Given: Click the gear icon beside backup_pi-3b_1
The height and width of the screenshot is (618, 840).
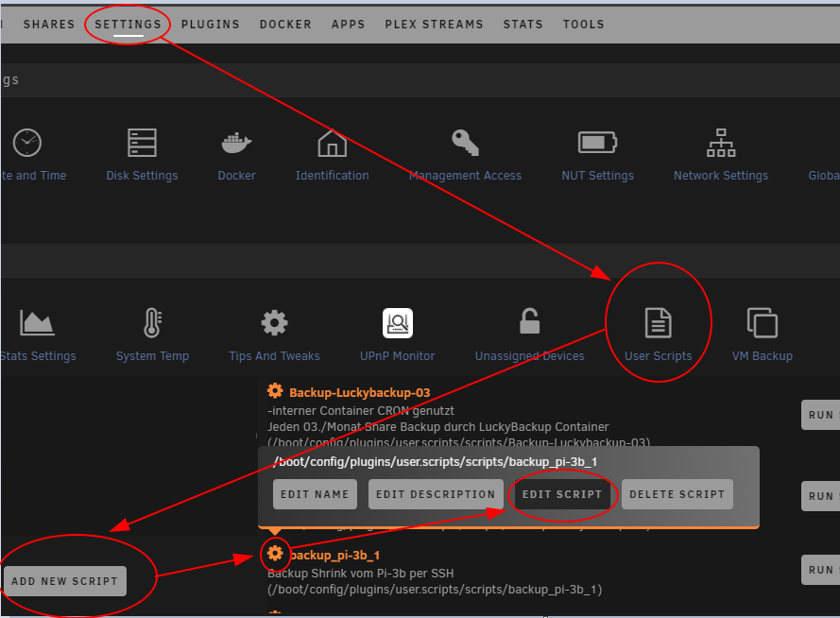Looking at the screenshot, I should (275, 553).
